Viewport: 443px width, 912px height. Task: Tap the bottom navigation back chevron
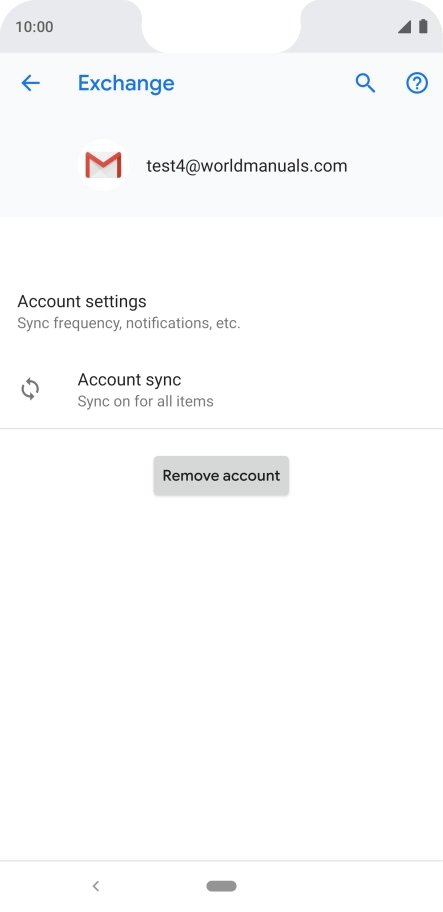(x=96, y=886)
